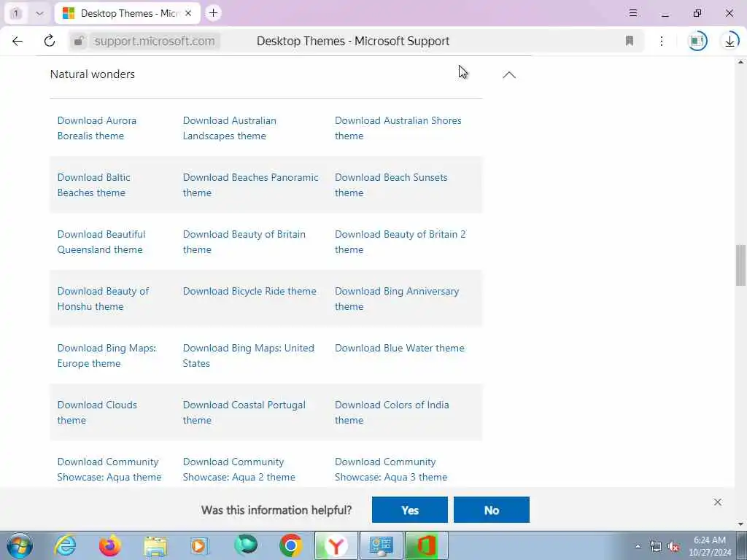Open the three-dot page options menu
Screen dimensions: 747x560
(662, 41)
